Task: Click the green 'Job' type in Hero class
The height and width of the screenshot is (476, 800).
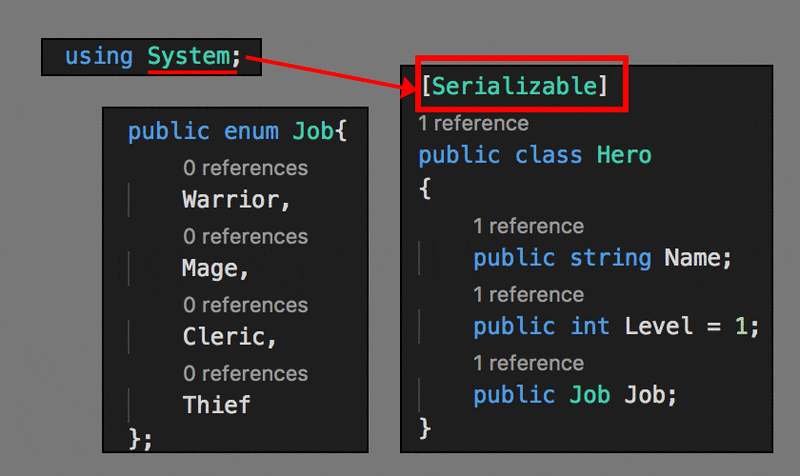Action: pyautogui.click(x=590, y=395)
